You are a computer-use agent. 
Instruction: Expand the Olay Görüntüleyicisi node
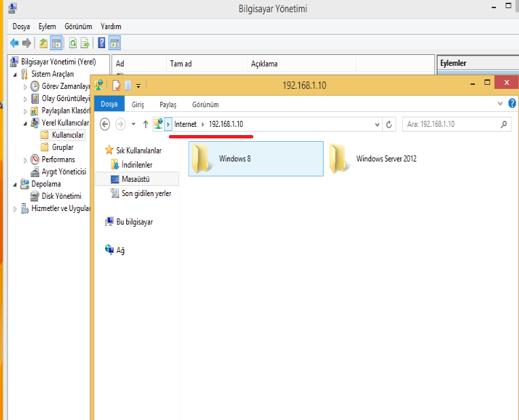click(25, 99)
